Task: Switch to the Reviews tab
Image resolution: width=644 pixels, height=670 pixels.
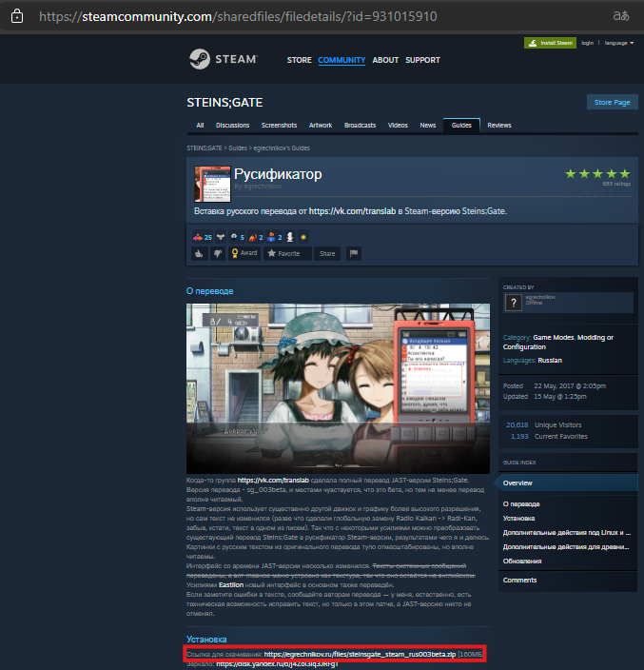Action: pos(499,126)
